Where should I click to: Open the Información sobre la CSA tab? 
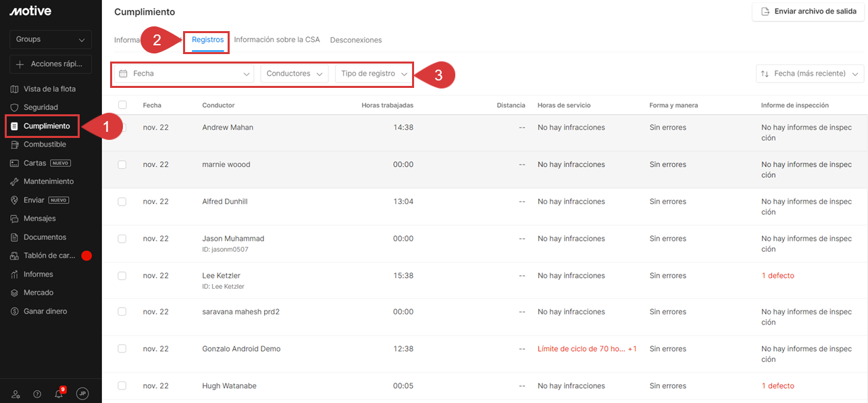276,40
